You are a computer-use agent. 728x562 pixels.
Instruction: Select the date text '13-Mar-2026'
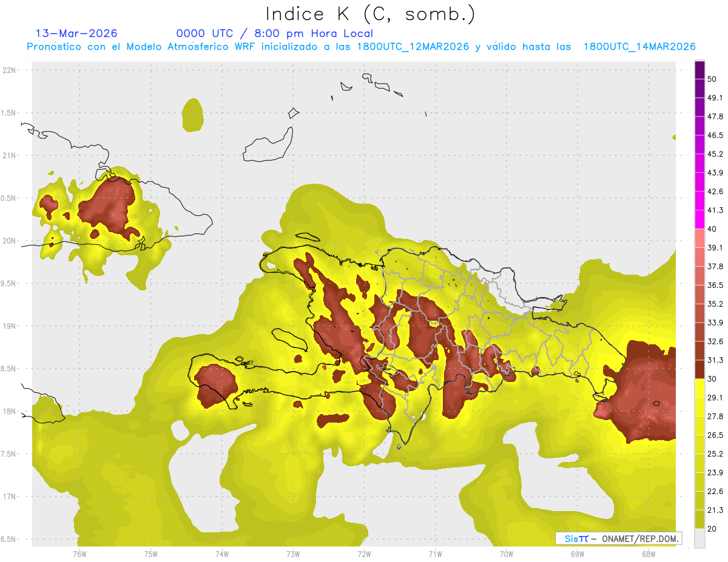tap(76, 33)
